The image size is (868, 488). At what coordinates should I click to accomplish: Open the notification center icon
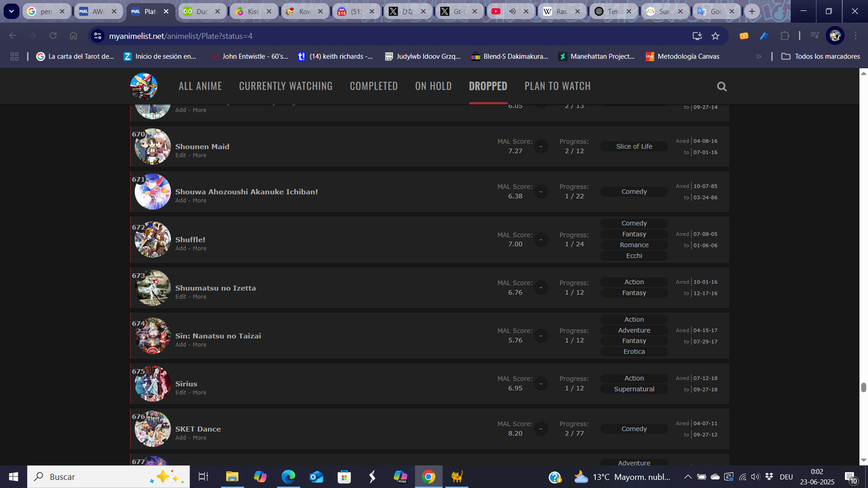852,477
